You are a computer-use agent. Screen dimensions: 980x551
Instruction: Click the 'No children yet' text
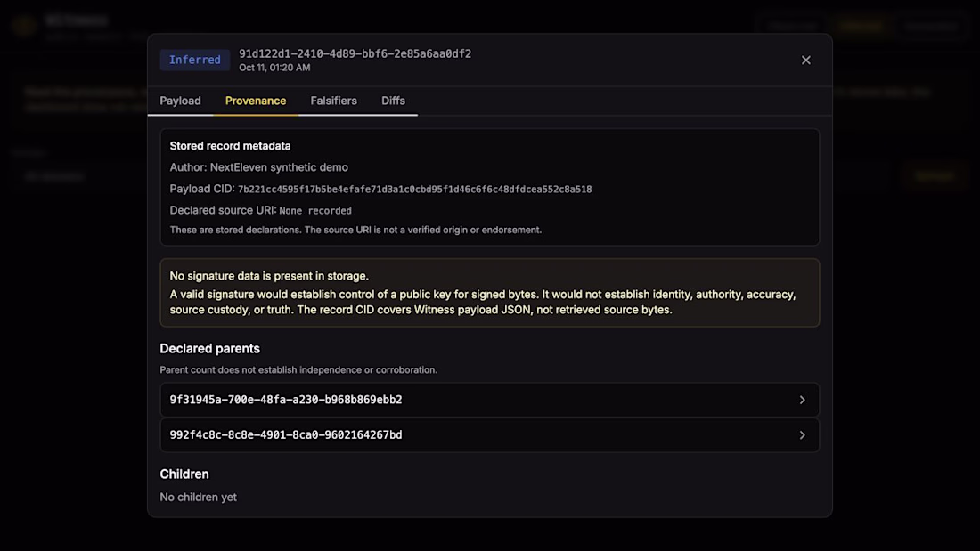[x=198, y=498]
